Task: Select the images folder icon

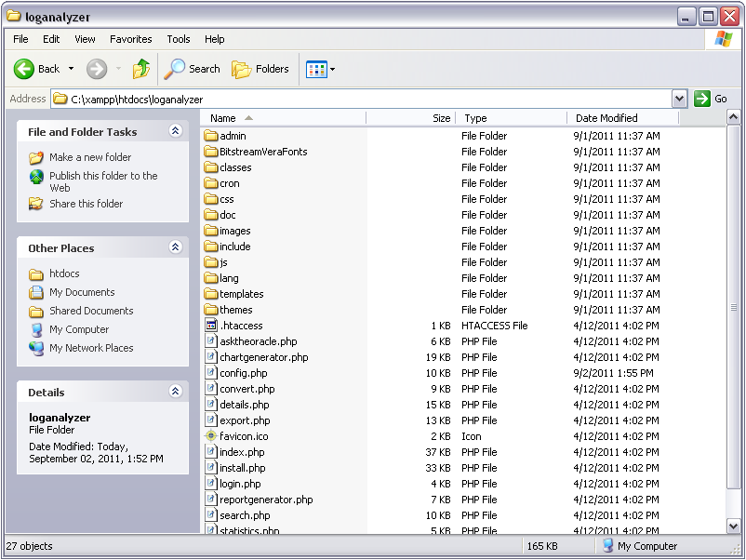Action: [x=211, y=231]
